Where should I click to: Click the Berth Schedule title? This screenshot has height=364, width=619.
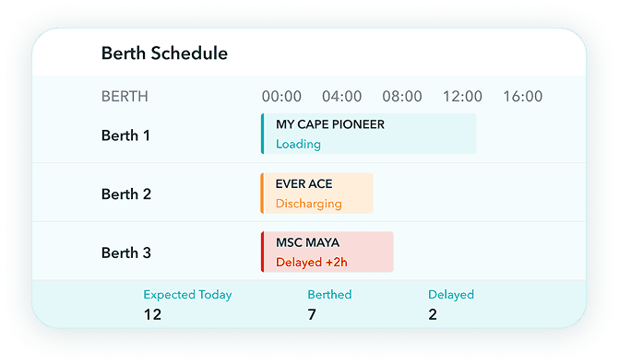click(x=164, y=53)
